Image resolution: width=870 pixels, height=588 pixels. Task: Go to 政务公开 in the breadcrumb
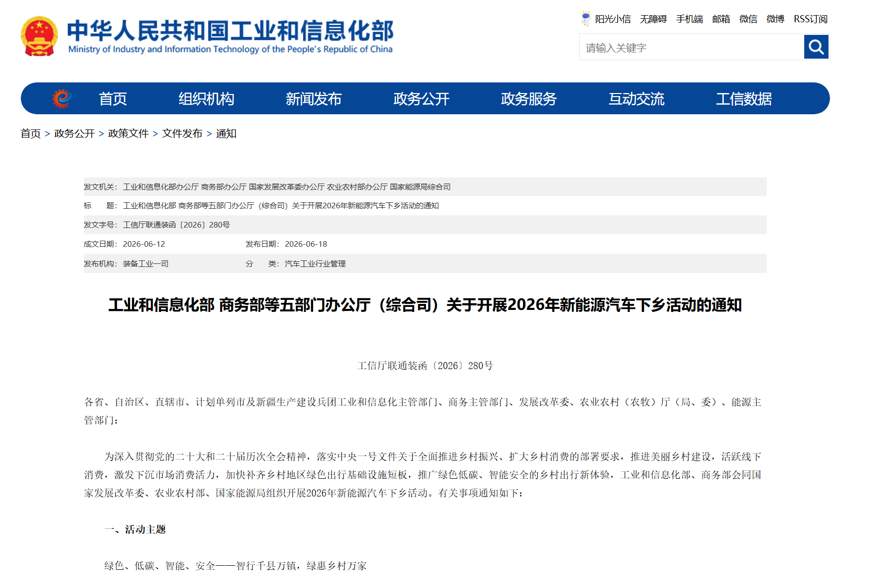pos(74,133)
